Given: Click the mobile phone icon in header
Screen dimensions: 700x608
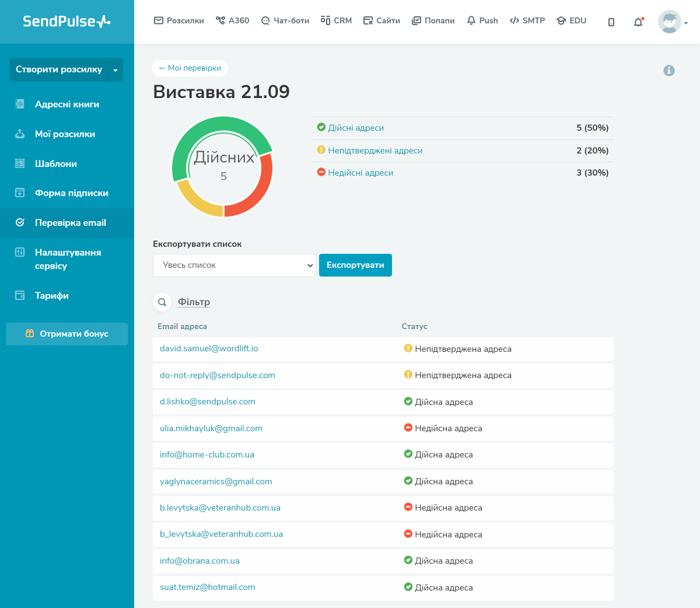Looking at the screenshot, I should 611,22.
